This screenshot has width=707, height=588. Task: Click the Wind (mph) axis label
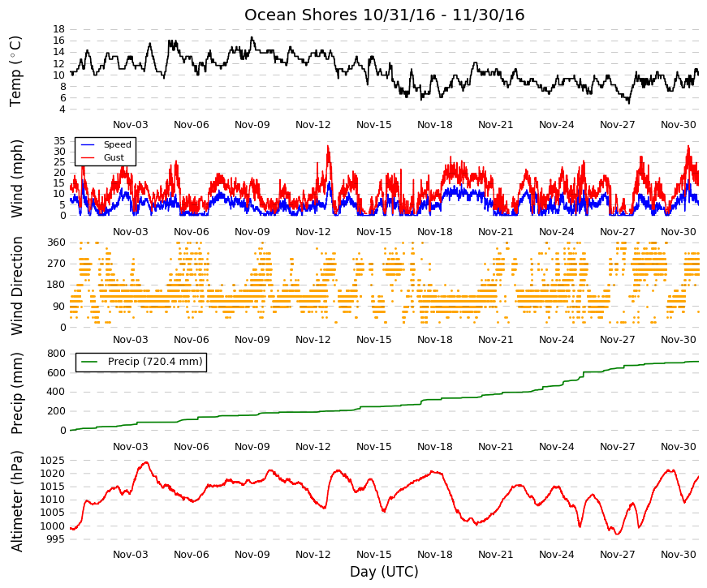pyautogui.click(x=16, y=178)
